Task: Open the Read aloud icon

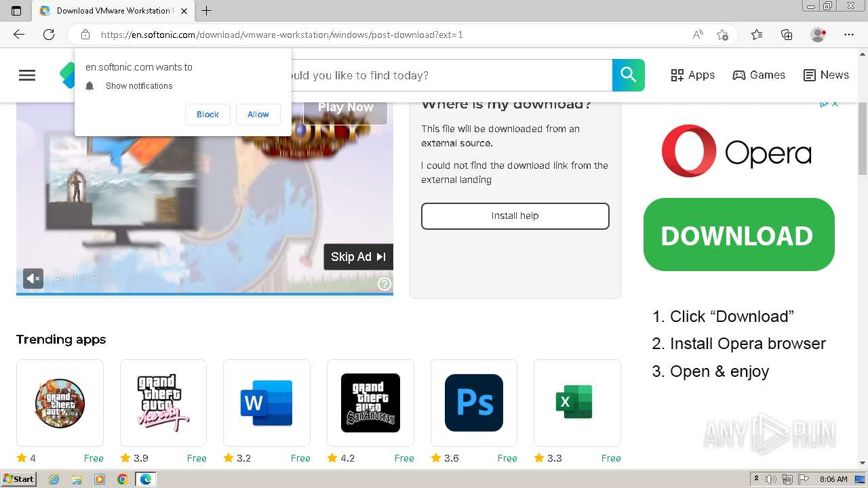Action: coord(698,35)
